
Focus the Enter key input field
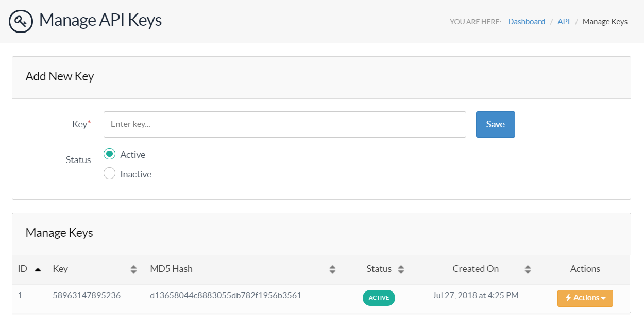(x=284, y=124)
